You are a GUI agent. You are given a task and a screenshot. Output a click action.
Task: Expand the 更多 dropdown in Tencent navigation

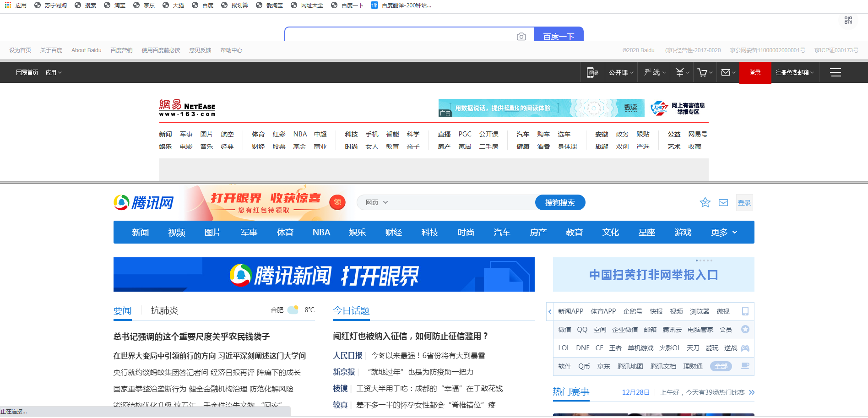click(x=724, y=233)
